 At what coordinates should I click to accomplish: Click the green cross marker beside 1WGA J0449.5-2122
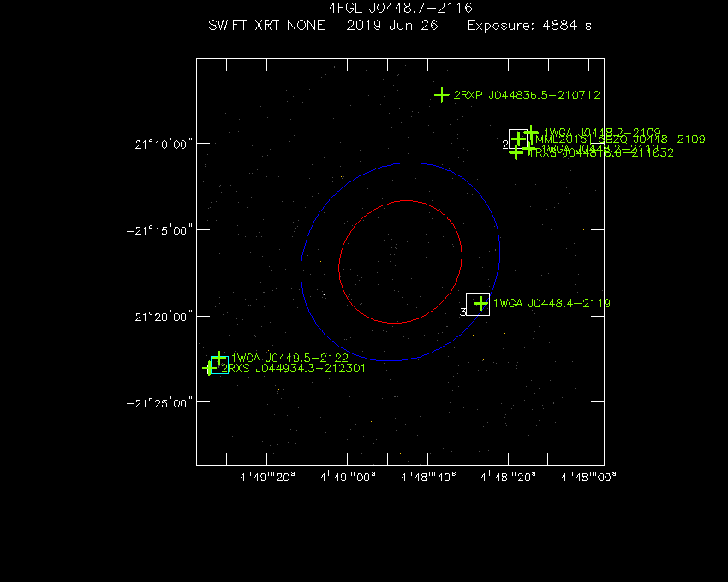pyautogui.click(x=219, y=359)
